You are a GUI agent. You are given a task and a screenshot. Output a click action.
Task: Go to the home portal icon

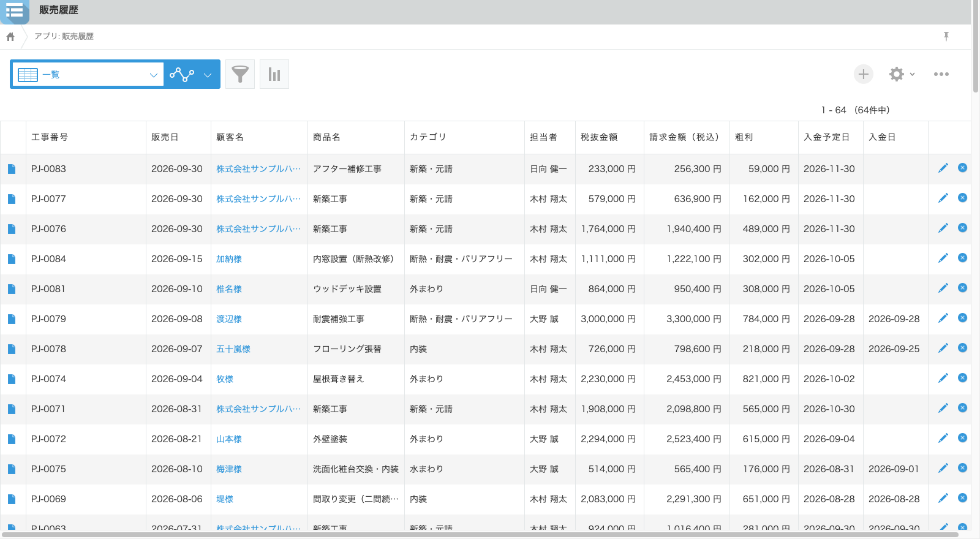10,37
